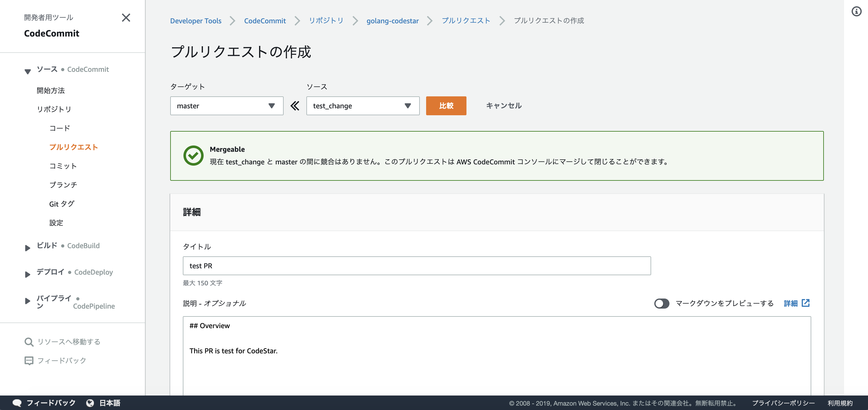Select 設定 in the sidebar
The width and height of the screenshot is (868, 410).
coord(56,223)
